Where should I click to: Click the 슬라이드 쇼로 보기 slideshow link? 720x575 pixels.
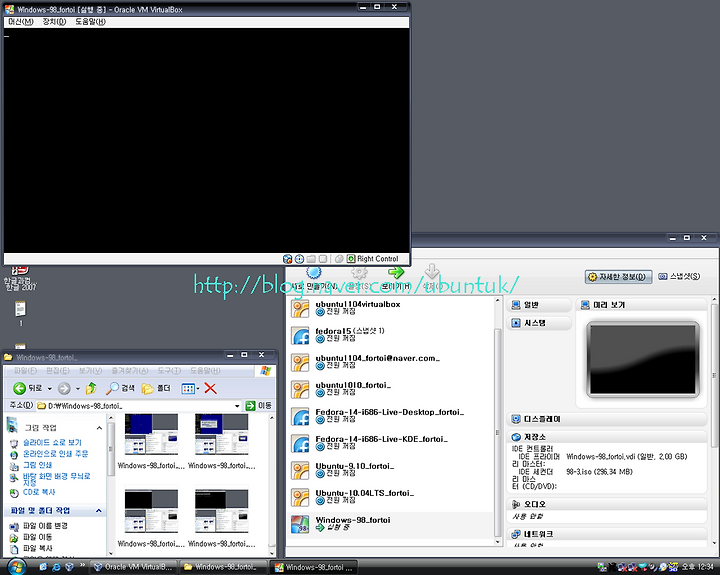point(52,442)
